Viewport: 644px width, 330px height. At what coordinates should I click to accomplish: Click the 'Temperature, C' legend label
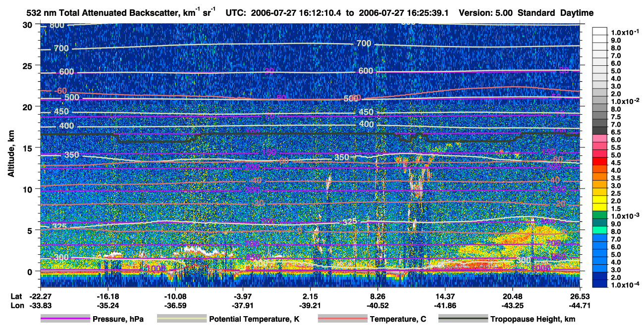tap(397, 320)
